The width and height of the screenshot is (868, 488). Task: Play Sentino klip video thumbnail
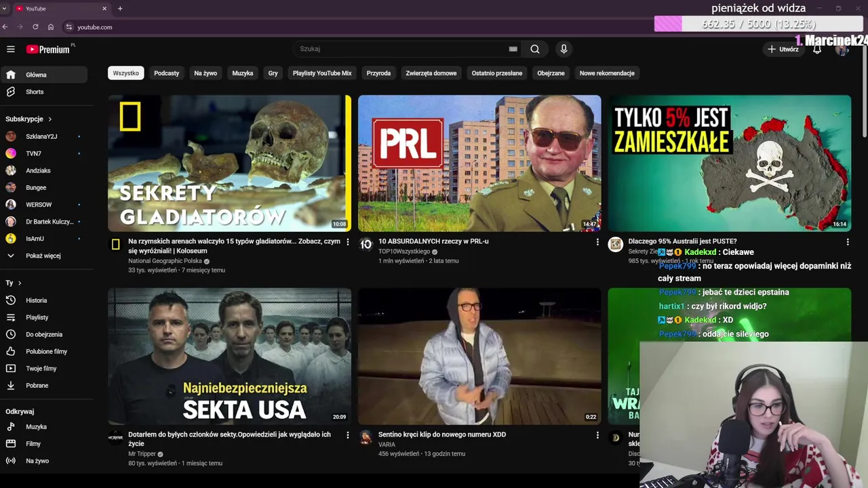tap(479, 357)
